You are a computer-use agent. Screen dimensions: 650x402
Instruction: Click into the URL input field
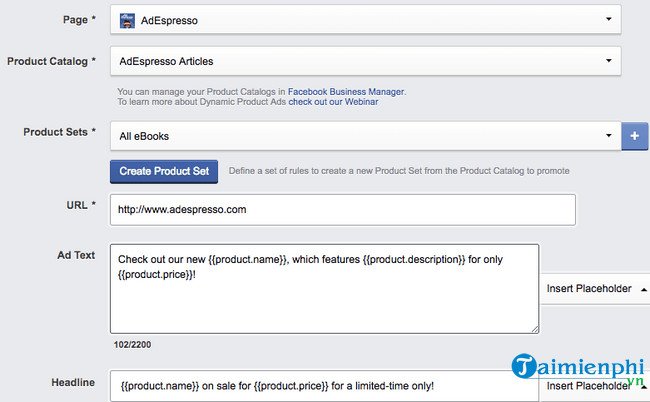(x=342, y=210)
